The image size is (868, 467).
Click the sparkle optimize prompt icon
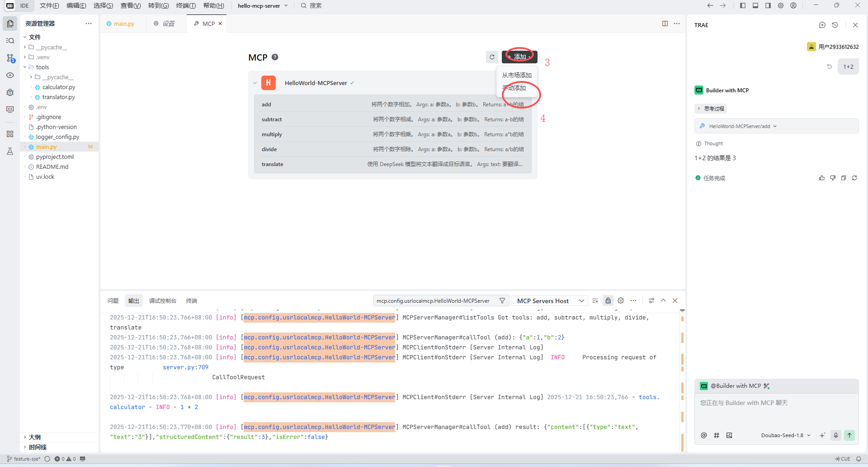(822, 435)
